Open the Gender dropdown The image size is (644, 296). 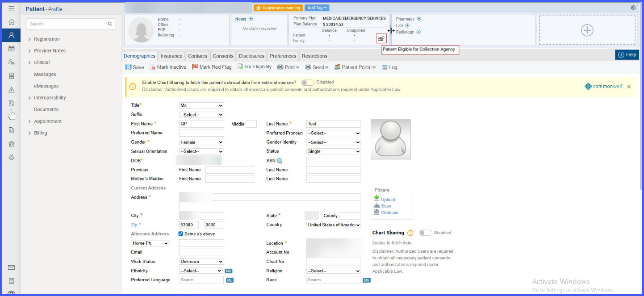click(201, 142)
